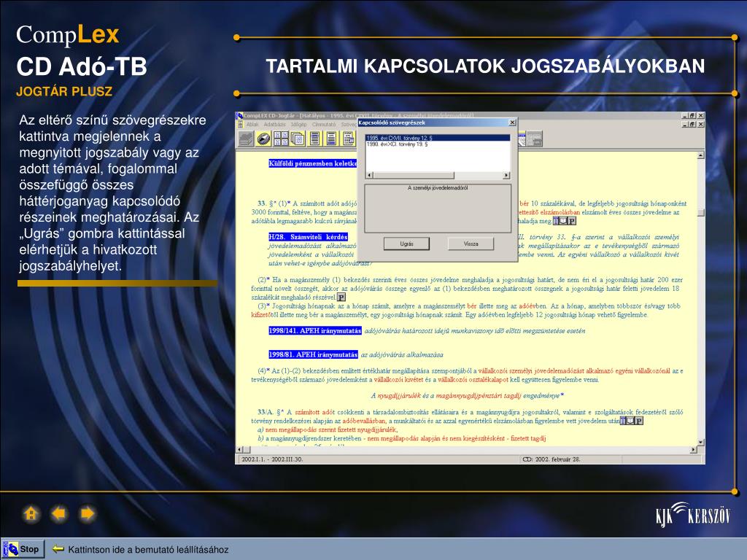The height and width of the screenshot is (560, 747).
Task: Click 'A személyi jövedelemadóról' text in dialog
Action: point(438,188)
